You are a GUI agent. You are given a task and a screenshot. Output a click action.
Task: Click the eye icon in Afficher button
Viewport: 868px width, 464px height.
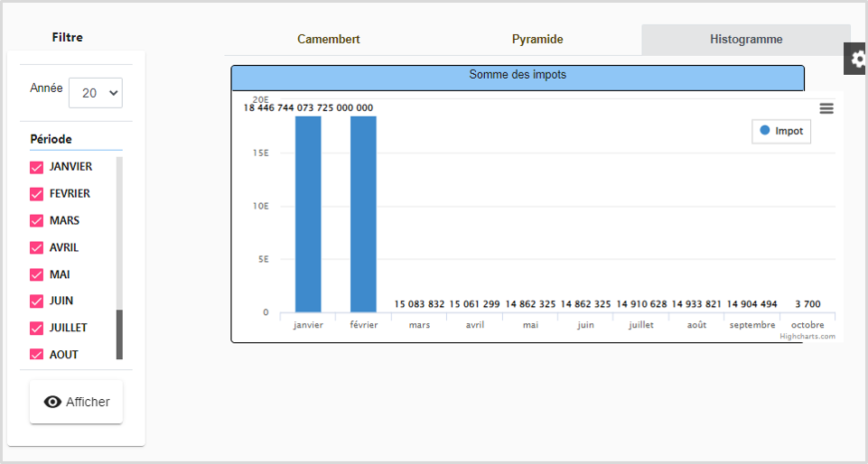(x=52, y=402)
